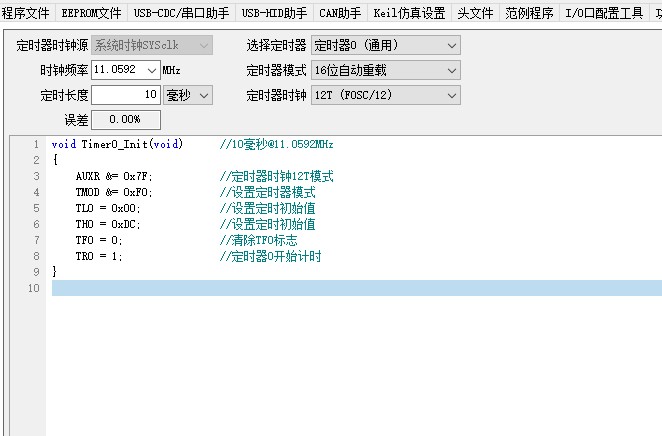Click line number 1 in gutter

36,144
